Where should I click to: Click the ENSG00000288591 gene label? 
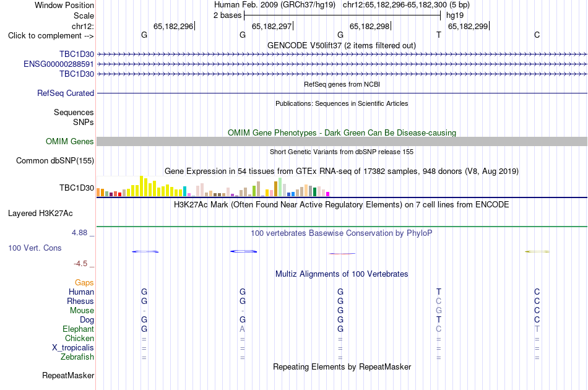[59, 64]
